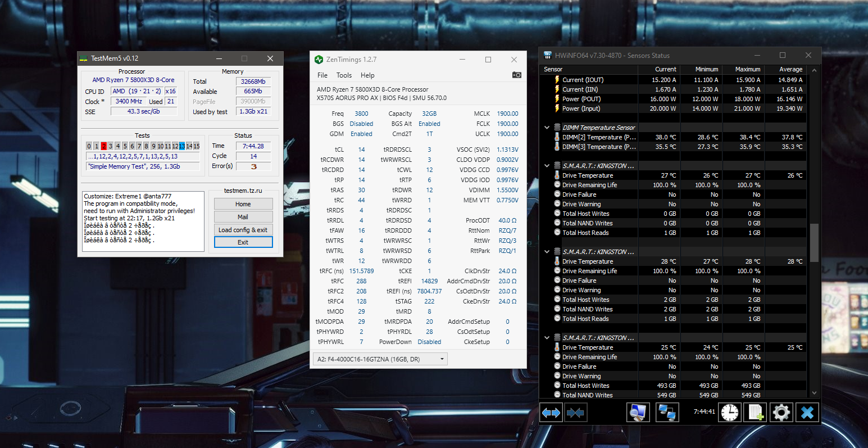Screen dimensions: 868x448
Task: Click the Freq value 3800 in ZenTimings
Action: click(x=361, y=114)
